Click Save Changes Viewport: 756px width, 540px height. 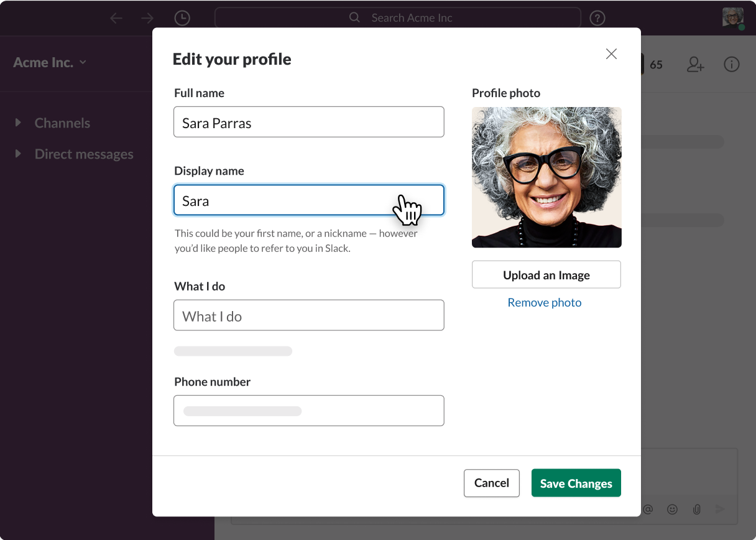click(x=576, y=483)
